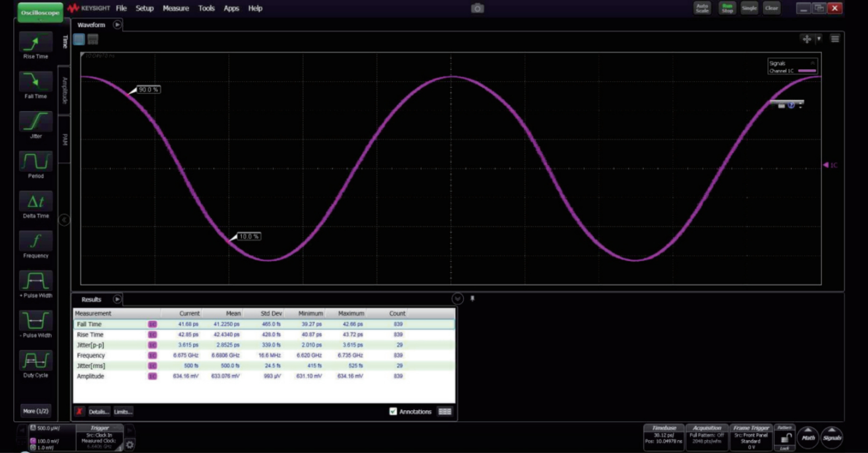Open the File menu
The height and width of the screenshot is (453, 868).
[x=121, y=8]
